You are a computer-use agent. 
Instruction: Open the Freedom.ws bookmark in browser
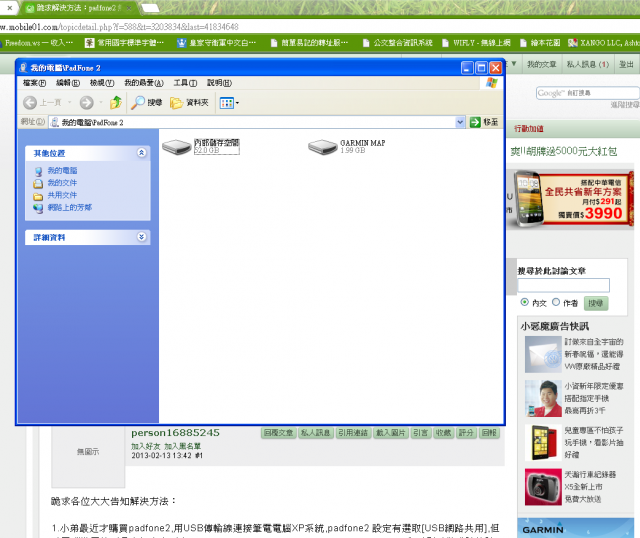37,43
